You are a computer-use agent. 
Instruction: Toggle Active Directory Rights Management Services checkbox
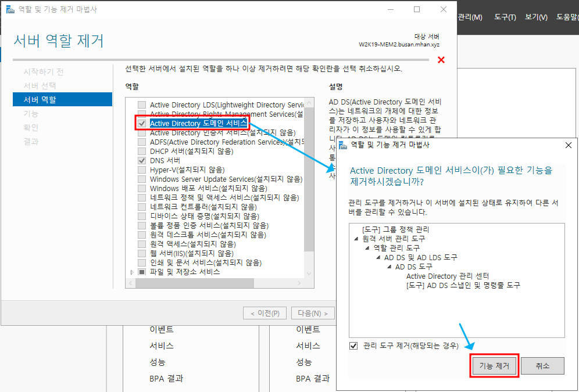[x=142, y=114]
